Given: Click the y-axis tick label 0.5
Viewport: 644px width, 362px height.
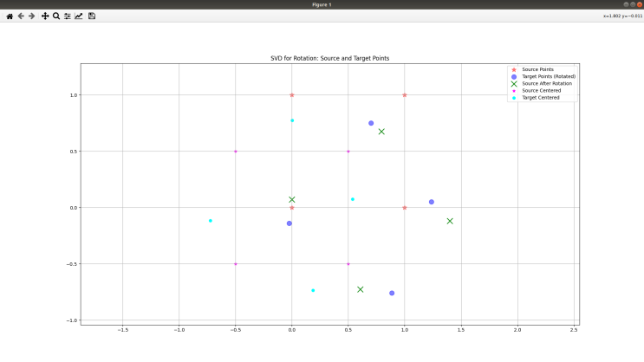Looking at the screenshot, I should [x=74, y=152].
